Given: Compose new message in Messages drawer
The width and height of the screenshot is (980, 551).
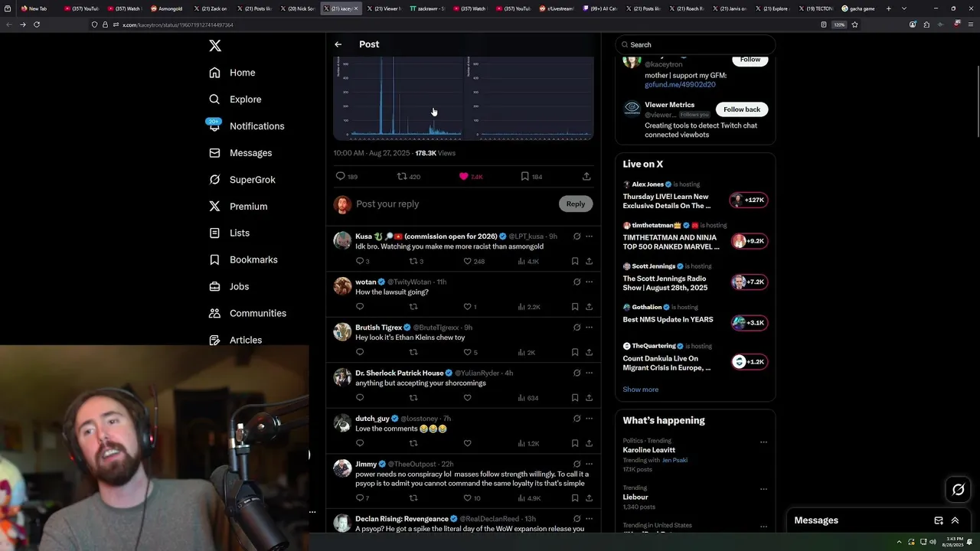Looking at the screenshot, I should point(939,520).
